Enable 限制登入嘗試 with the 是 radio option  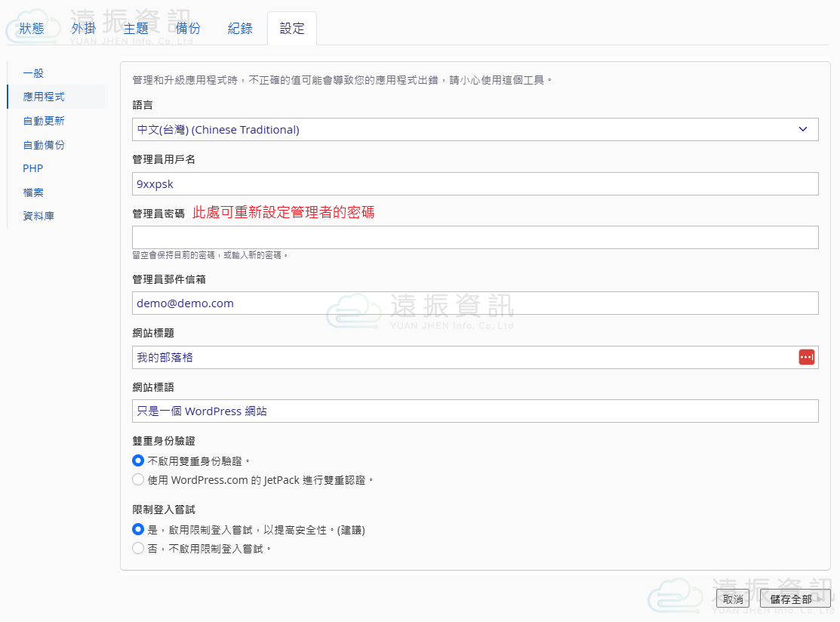(138, 530)
